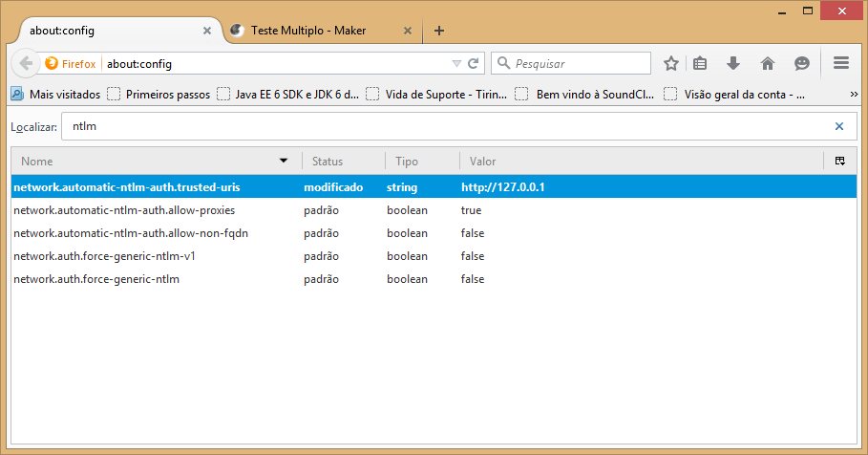Open Mais visitados bookmarks folder
Screen dimensions: 868x455
[56, 95]
